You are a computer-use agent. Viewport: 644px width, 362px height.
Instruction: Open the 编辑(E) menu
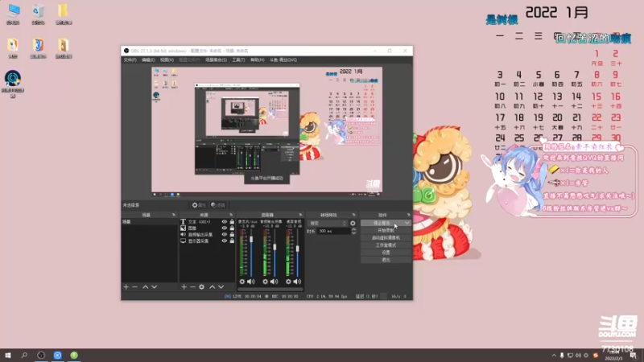(148, 60)
